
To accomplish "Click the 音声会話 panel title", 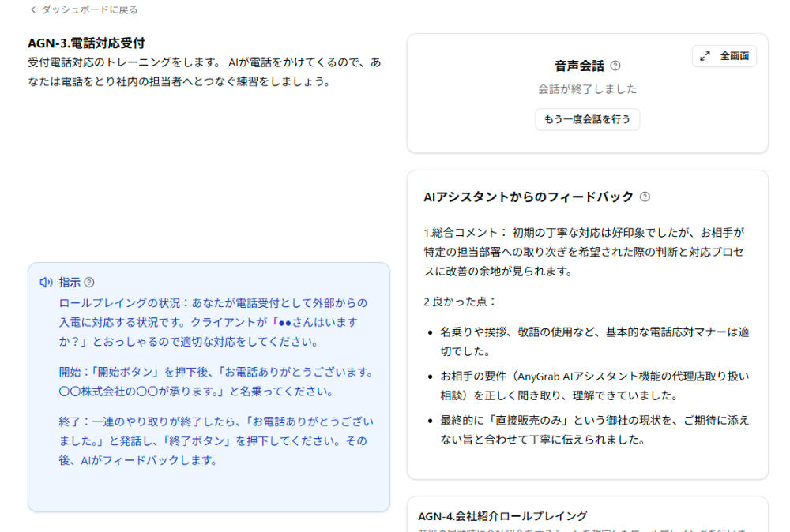I will click(579, 66).
